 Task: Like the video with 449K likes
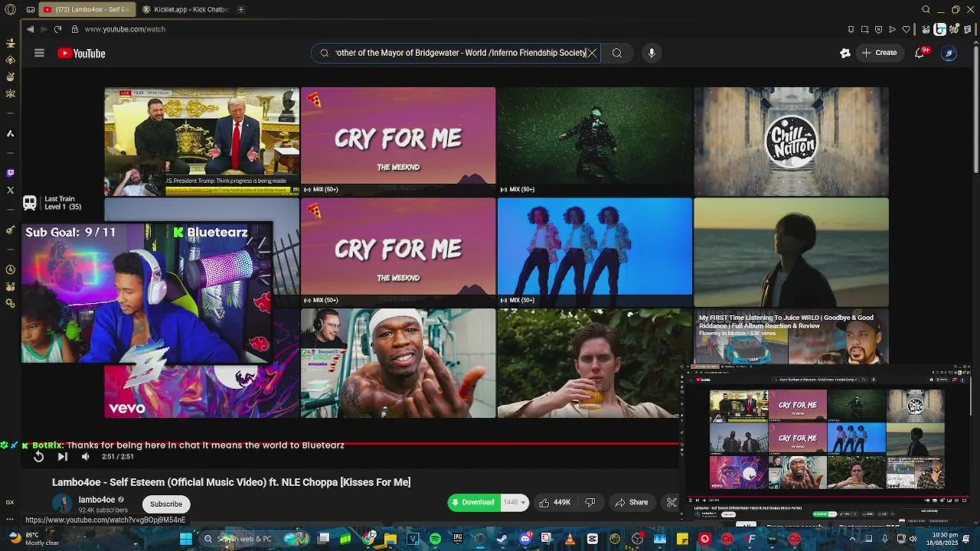[555, 503]
